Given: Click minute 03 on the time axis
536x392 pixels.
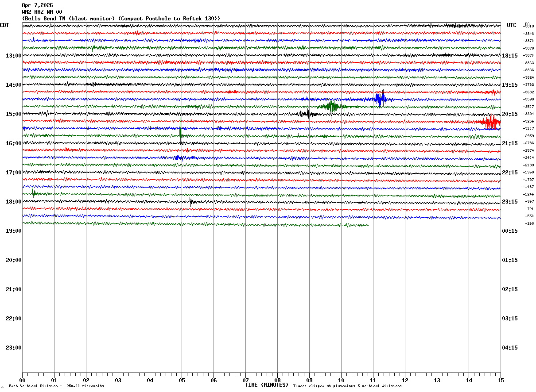Looking at the screenshot, I should point(118,380).
